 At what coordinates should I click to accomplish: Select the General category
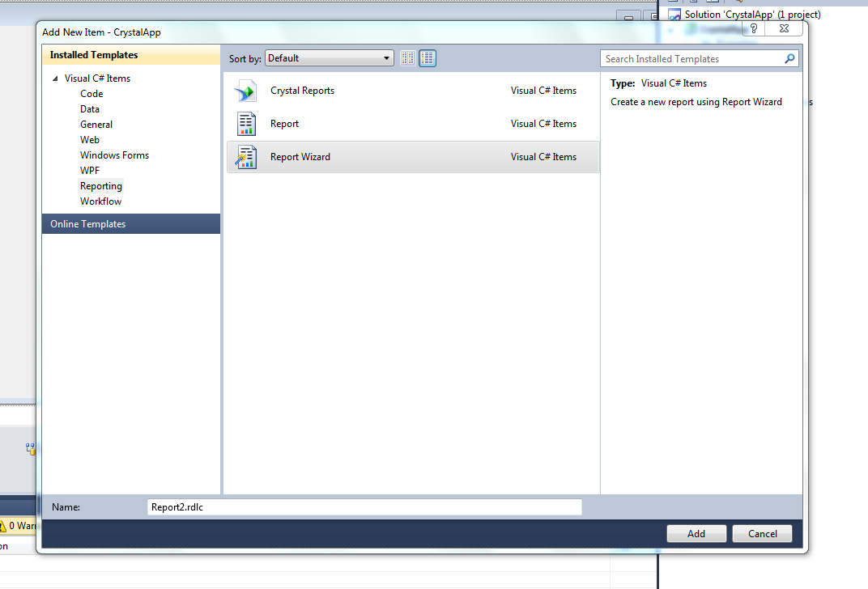(96, 125)
